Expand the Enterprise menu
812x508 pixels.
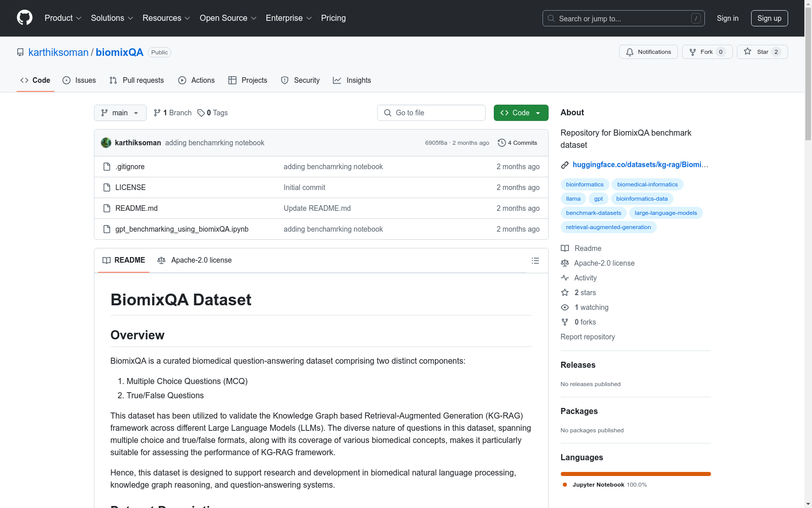(x=289, y=18)
